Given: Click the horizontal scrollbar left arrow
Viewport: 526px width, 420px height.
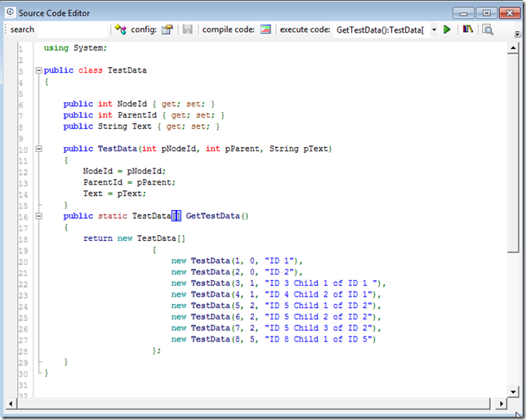Looking at the screenshot, I should [x=11, y=404].
